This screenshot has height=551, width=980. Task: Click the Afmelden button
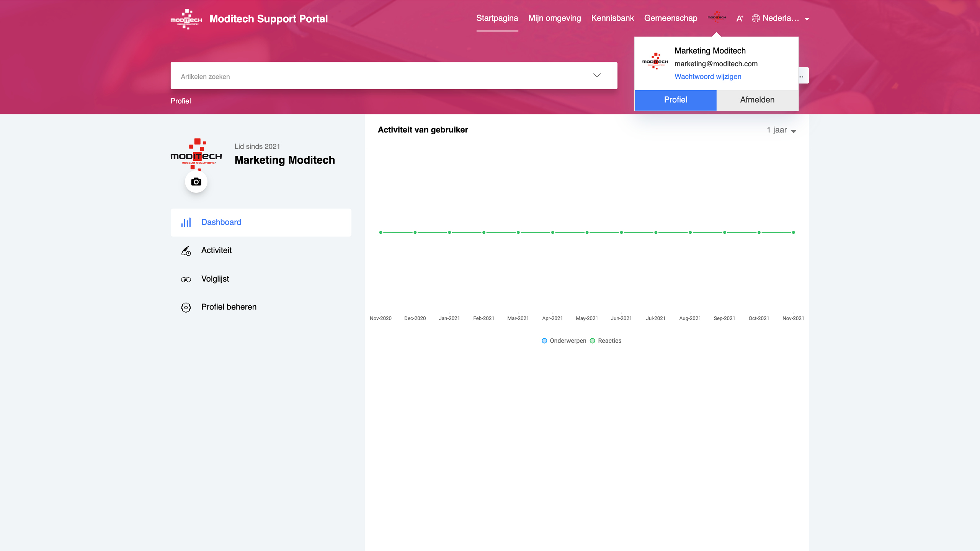tap(757, 100)
